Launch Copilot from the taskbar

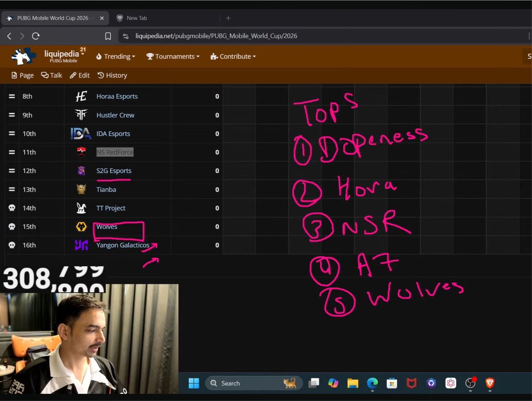(x=333, y=383)
